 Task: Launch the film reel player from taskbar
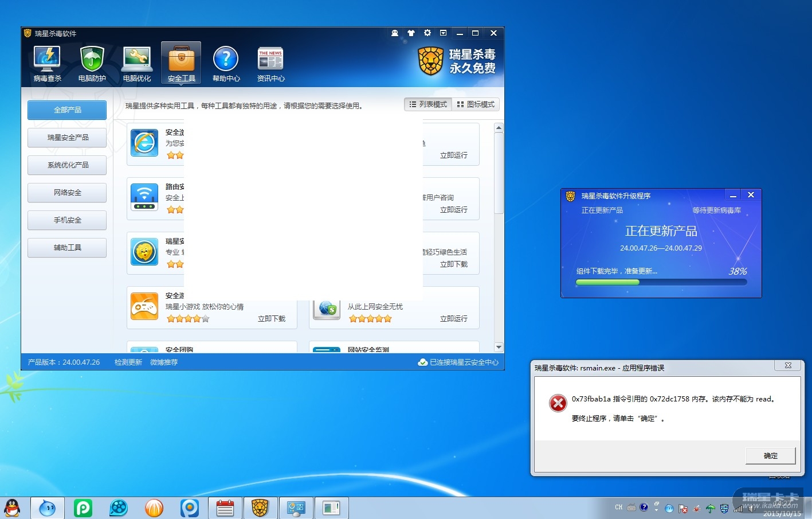[x=119, y=508]
